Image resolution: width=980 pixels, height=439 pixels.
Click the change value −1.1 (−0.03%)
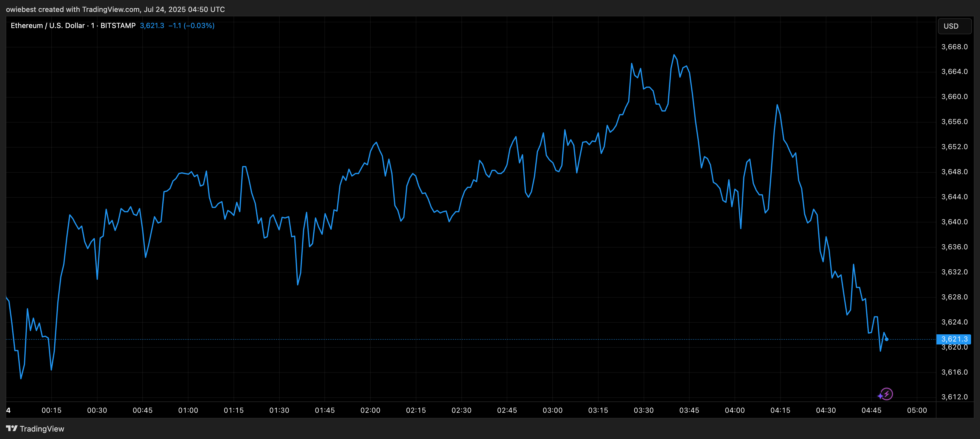coord(191,25)
